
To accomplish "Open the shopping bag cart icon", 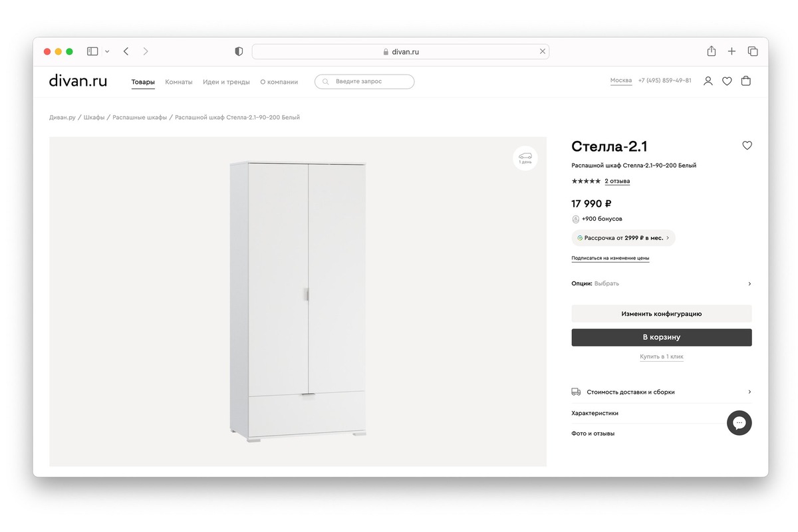I will tap(746, 81).
